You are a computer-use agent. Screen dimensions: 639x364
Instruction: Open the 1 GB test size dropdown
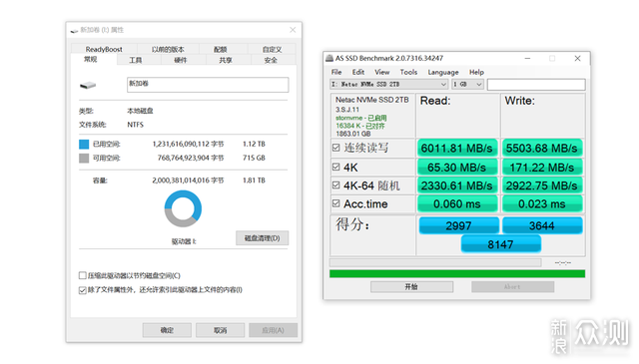tap(468, 85)
